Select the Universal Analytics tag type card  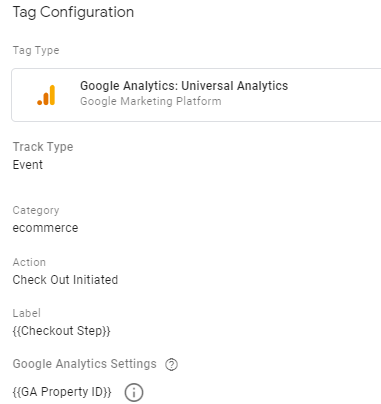coord(196,95)
